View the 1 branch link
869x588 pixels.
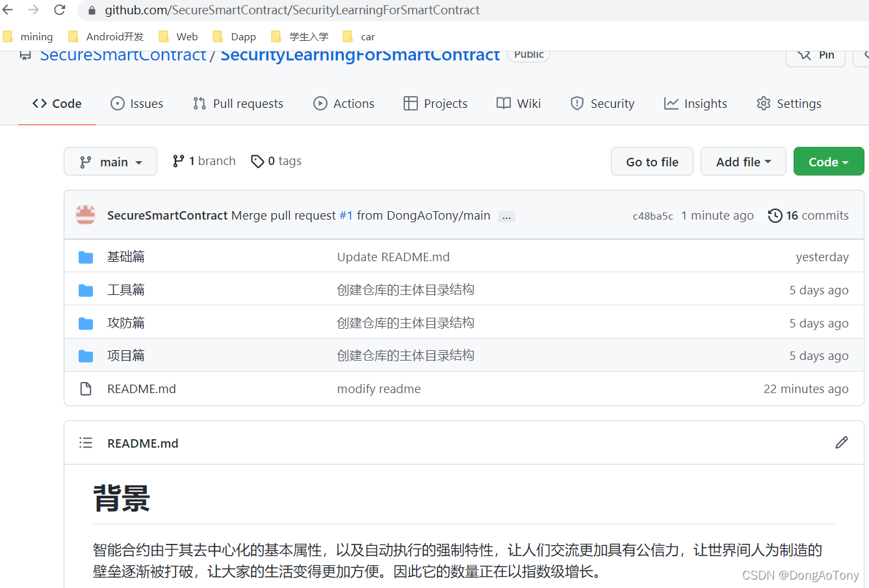203,161
